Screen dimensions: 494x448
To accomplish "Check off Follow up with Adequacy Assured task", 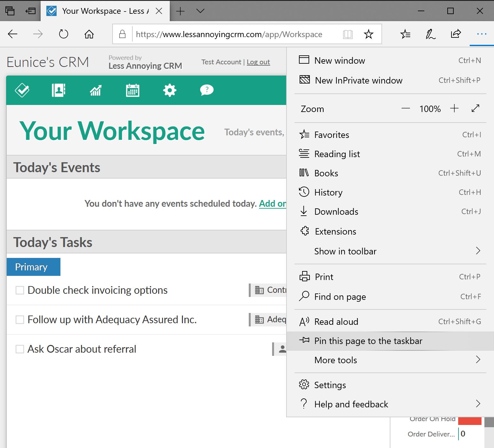I will tap(20, 320).
